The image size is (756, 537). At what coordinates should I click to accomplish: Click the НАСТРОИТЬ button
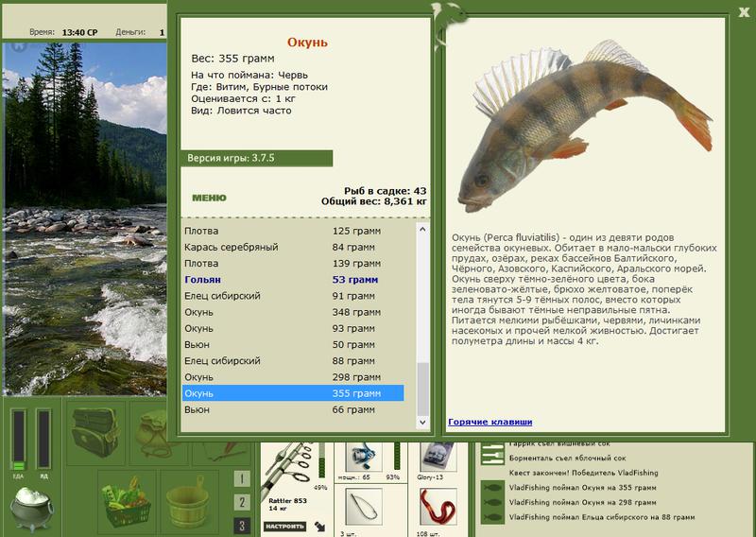coord(284,526)
